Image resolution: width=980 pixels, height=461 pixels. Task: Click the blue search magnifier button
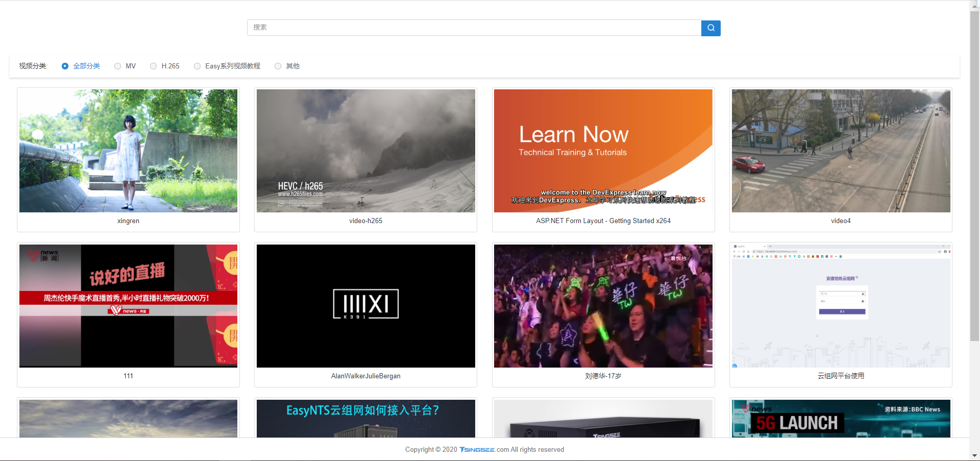710,28
